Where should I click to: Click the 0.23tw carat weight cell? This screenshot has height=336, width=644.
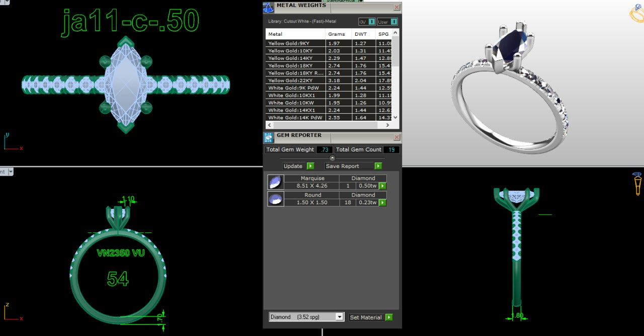coord(367,203)
